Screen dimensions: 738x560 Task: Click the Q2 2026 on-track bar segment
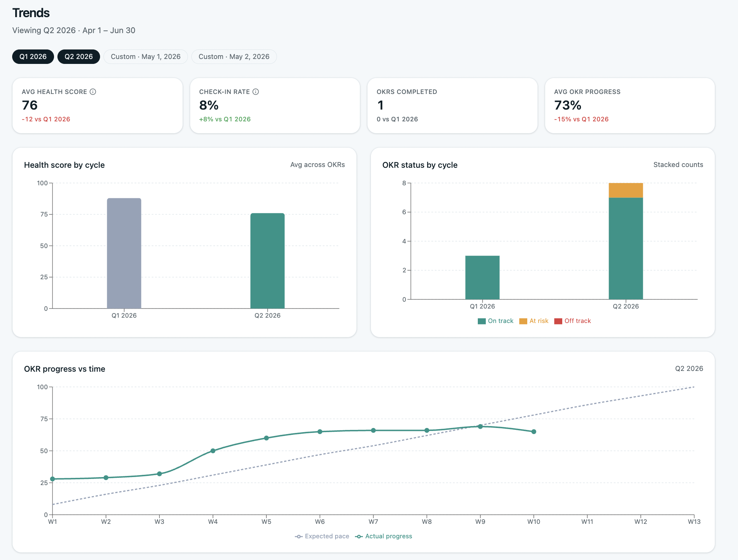tap(626, 248)
